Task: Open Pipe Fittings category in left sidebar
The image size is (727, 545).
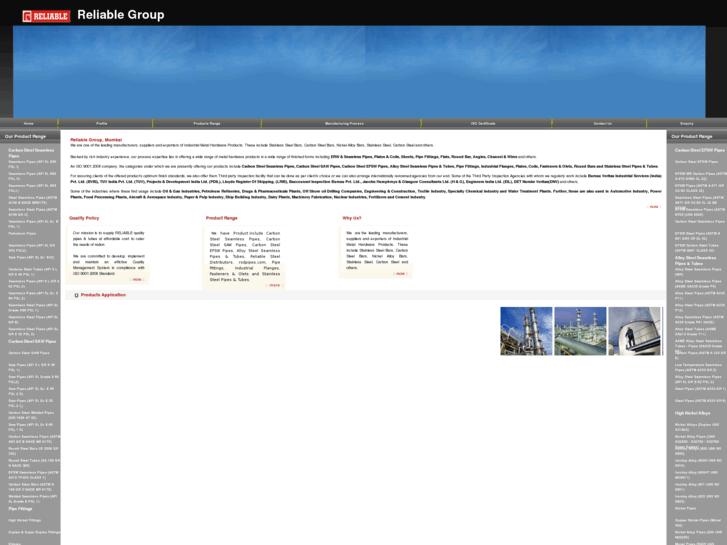Action: pyautogui.click(x=20, y=509)
